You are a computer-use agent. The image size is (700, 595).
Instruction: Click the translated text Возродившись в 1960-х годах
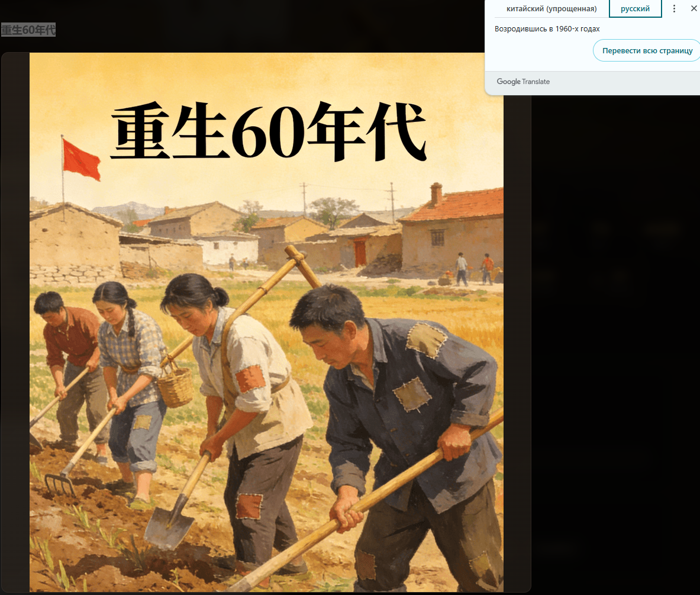547,29
